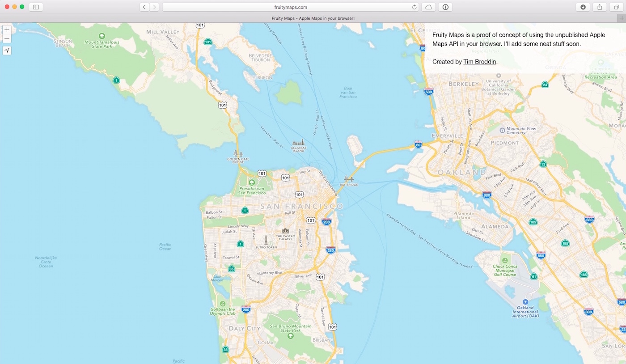Click the Pacific Ocean label
Viewport: 626px width, 364px height.
(x=165, y=246)
